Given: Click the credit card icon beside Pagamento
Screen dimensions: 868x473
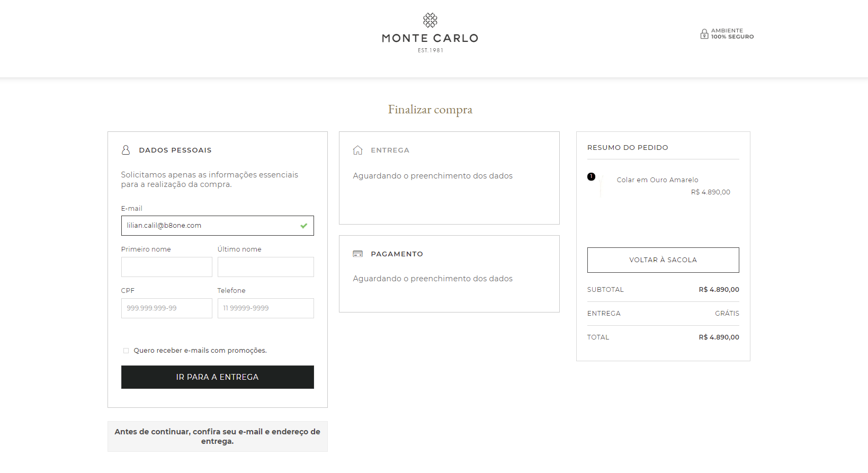Looking at the screenshot, I should point(358,254).
